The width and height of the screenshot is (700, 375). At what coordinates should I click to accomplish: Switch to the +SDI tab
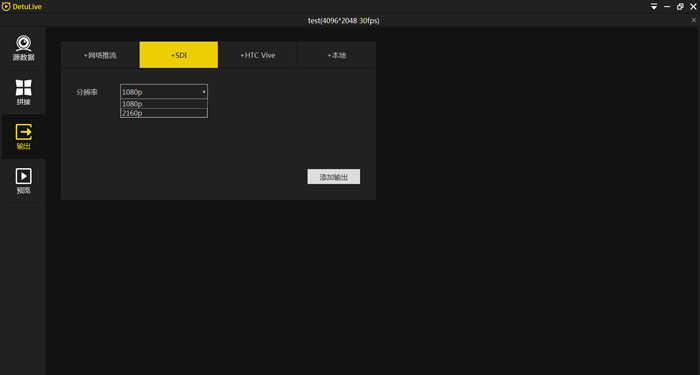coord(179,55)
